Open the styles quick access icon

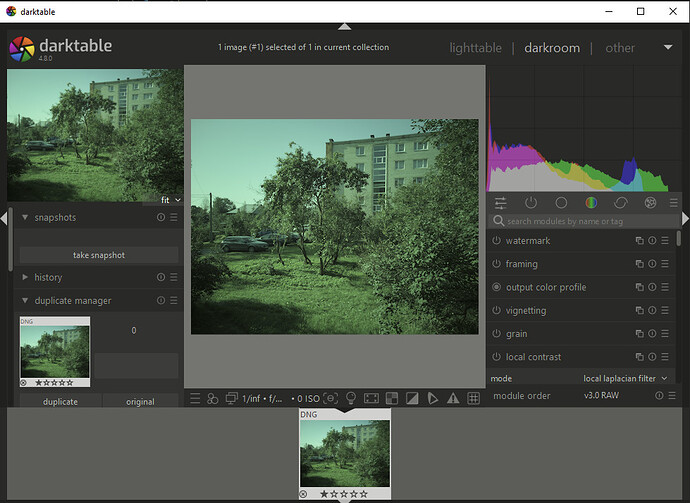tap(212, 398)
